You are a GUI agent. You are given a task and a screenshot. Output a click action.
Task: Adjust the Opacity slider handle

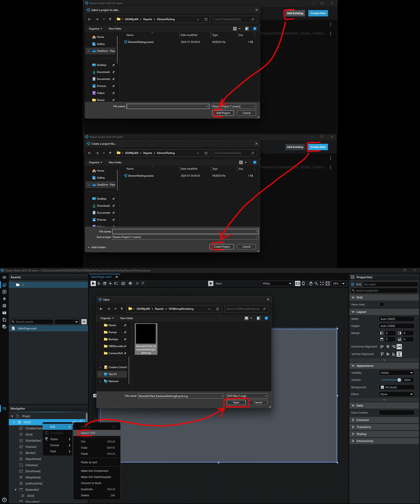399,380
